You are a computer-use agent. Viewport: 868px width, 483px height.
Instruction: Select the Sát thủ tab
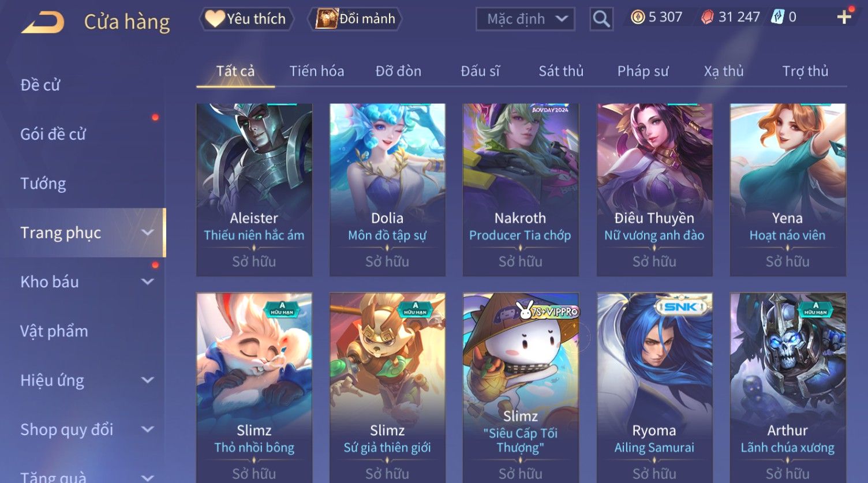click(561, 71)
